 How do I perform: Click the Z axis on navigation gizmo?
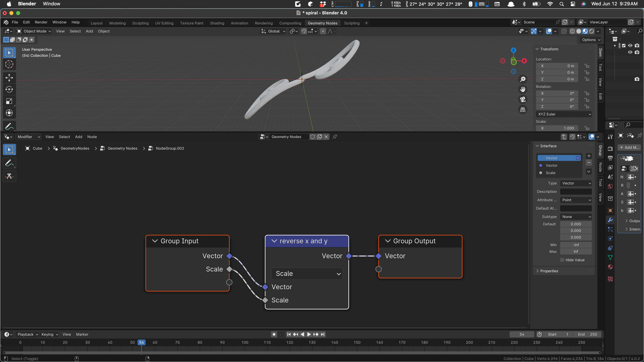513,50
